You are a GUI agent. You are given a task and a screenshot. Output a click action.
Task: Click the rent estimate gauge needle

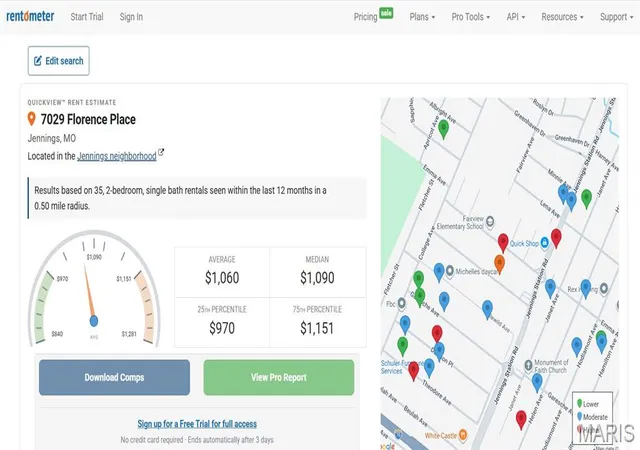click(89, 291)
